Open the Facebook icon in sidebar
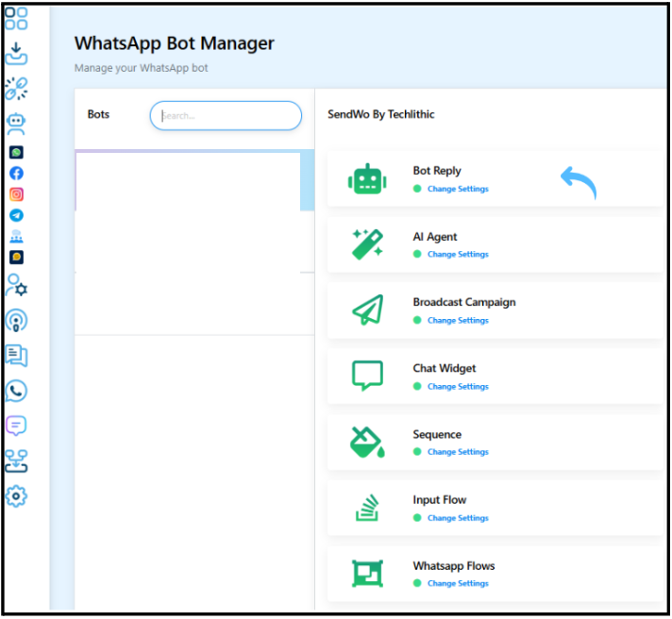The image size is (672, 619). [16, 174]
